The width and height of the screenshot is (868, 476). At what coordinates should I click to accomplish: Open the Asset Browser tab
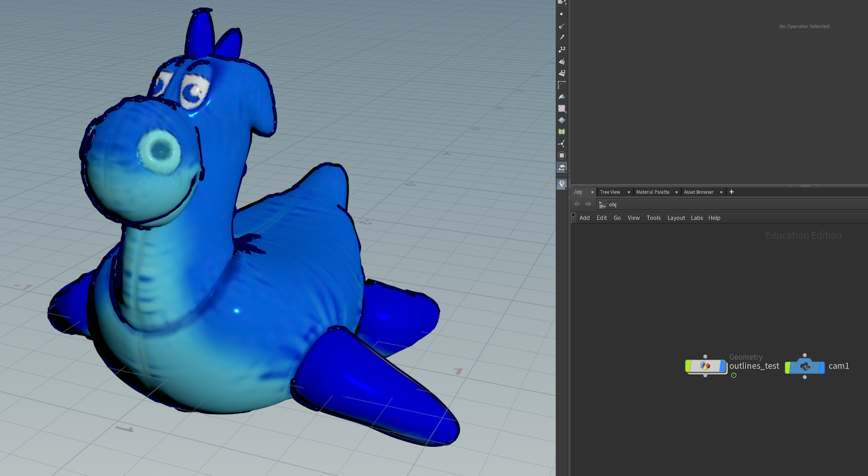point(699,192)
